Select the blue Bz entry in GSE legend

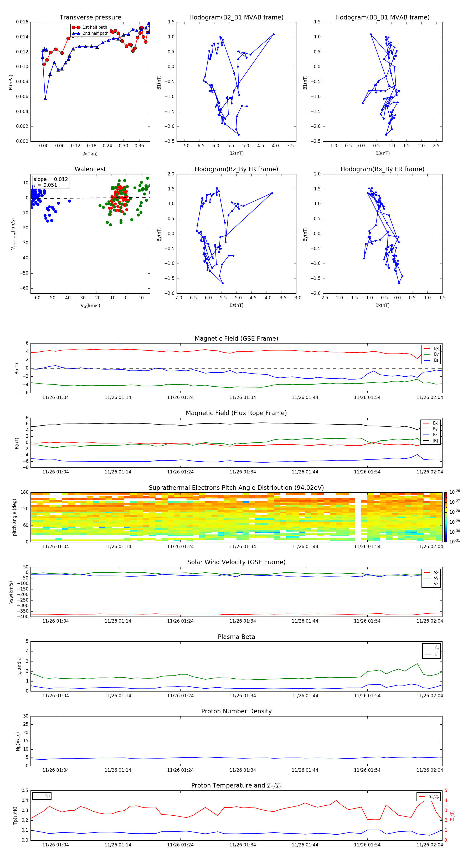tap(431, 360)
